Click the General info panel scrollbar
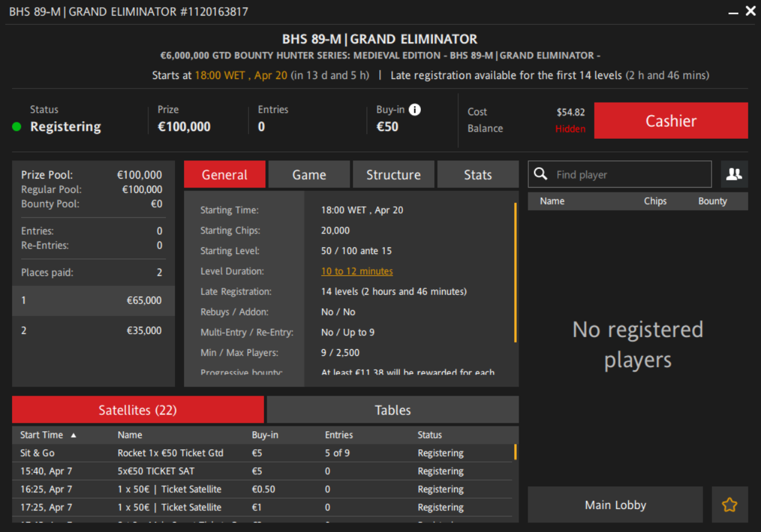The height and width of the screenshot is (532, 761). [x=515, y=273]
